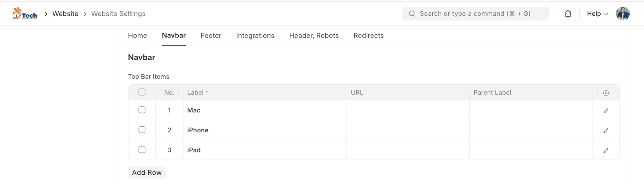The width and height of the screenshot is (644, 184).
Task: Open the notifications bell
Action: pyautogui.click(x=568, y=14)
